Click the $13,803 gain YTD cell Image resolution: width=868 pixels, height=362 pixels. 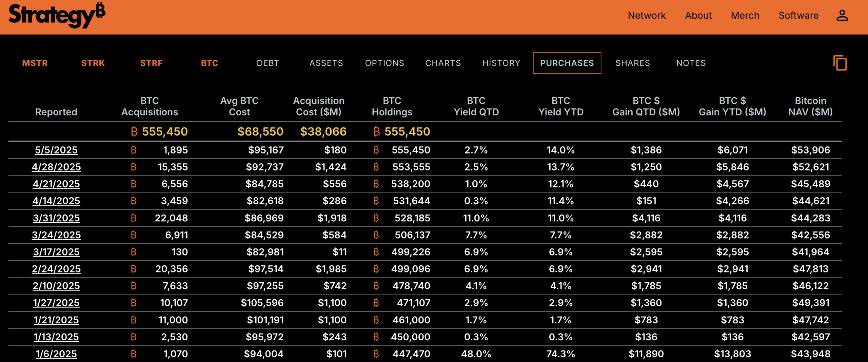(733, 354)
